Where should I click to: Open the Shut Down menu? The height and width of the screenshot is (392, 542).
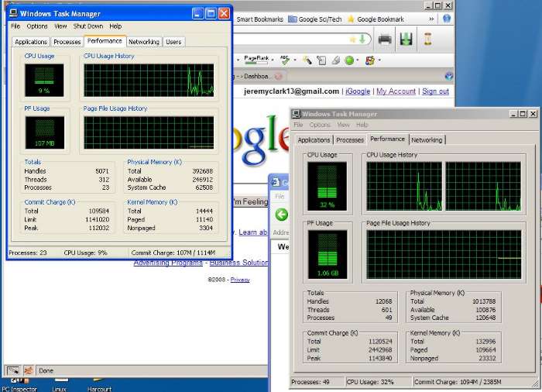[x=87, y=26]
